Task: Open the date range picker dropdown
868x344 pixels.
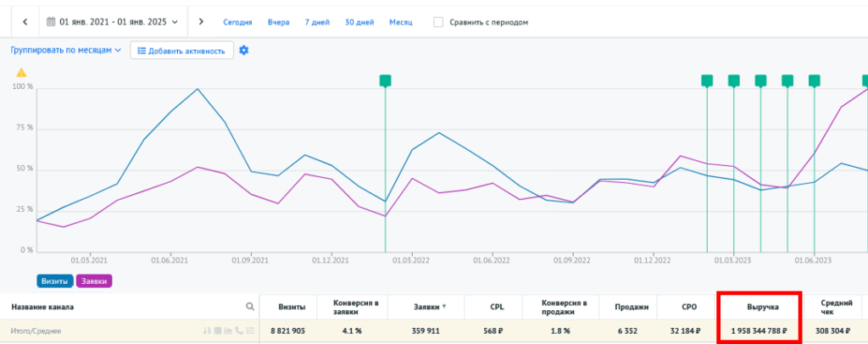Action: tap(114, 22)
